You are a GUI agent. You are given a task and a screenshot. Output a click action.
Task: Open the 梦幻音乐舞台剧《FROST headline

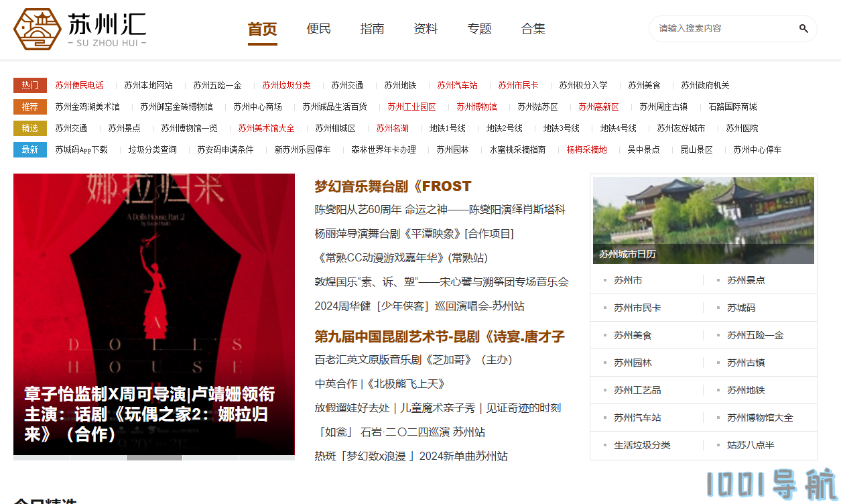tap(393, 186)
